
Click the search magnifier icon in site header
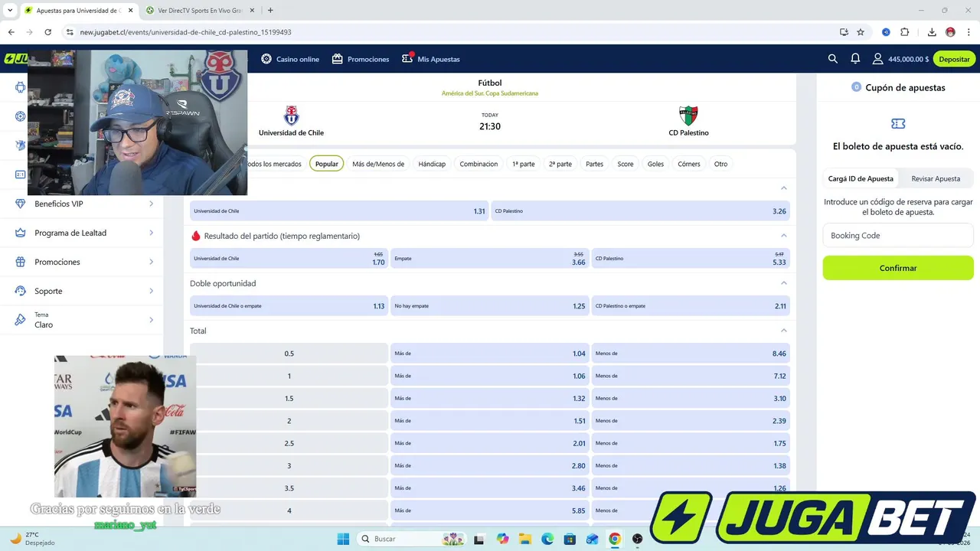click(833, 59)
